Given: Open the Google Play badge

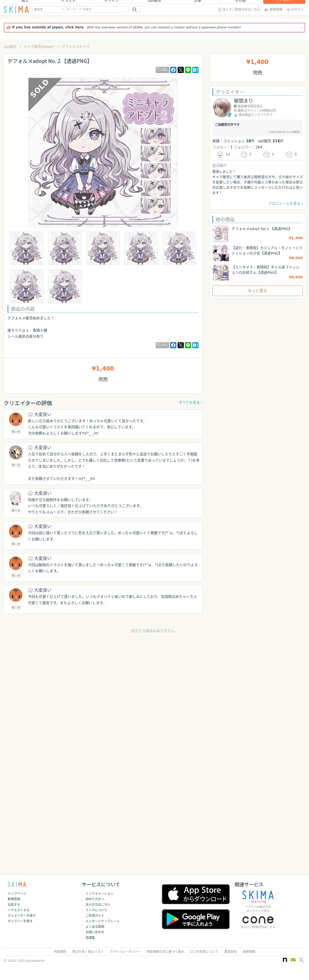Looking at the screenshot, I should pyautogui.click(x=196, y=919).
